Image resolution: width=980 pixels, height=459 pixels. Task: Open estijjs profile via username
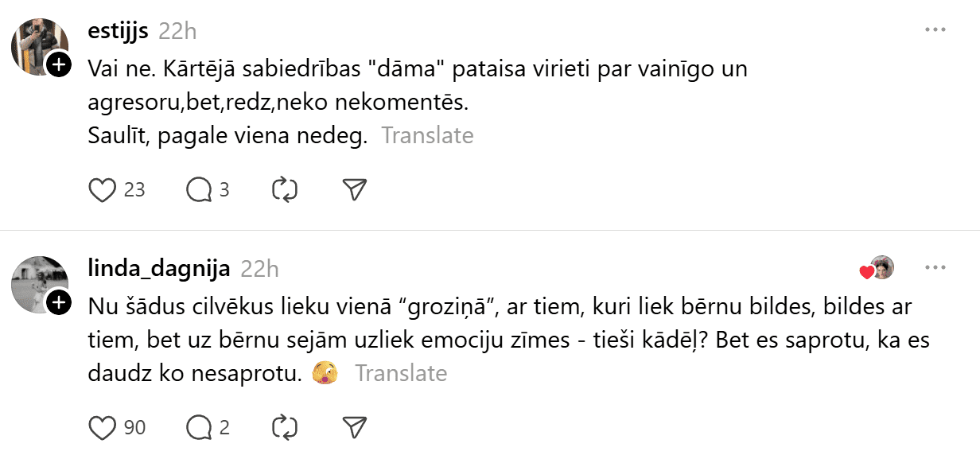coord(119,31)
